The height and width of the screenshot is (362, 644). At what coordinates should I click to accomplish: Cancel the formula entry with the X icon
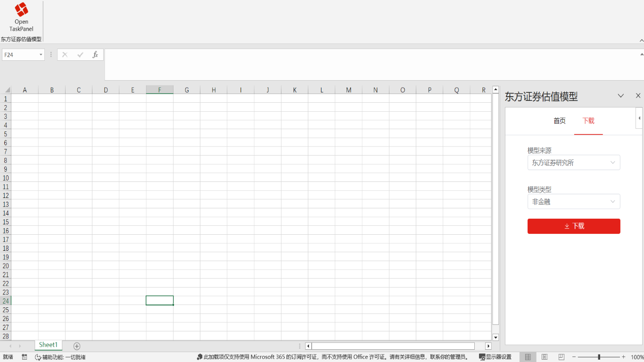pos(65,55)
